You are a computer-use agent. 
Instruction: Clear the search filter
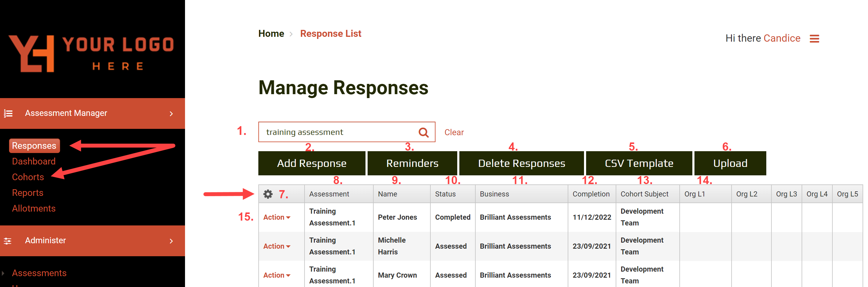454,132
